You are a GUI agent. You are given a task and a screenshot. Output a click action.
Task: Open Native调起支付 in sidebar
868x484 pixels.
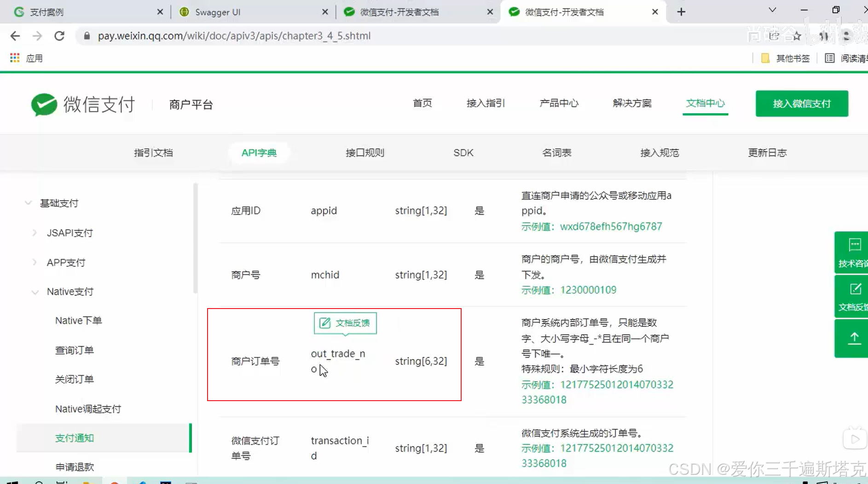[x=88, y=409]
